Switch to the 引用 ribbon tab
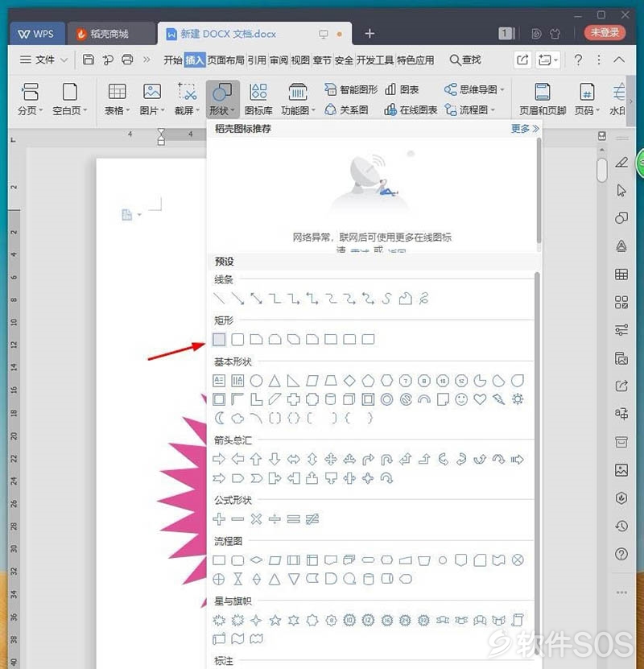Screen dimensions: 644x669 click(257, 60)
